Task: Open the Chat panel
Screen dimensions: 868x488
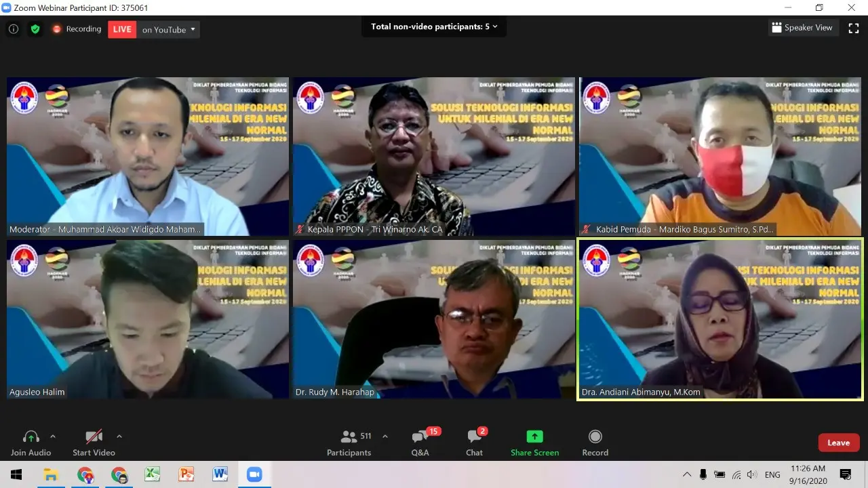Action: 475,443
